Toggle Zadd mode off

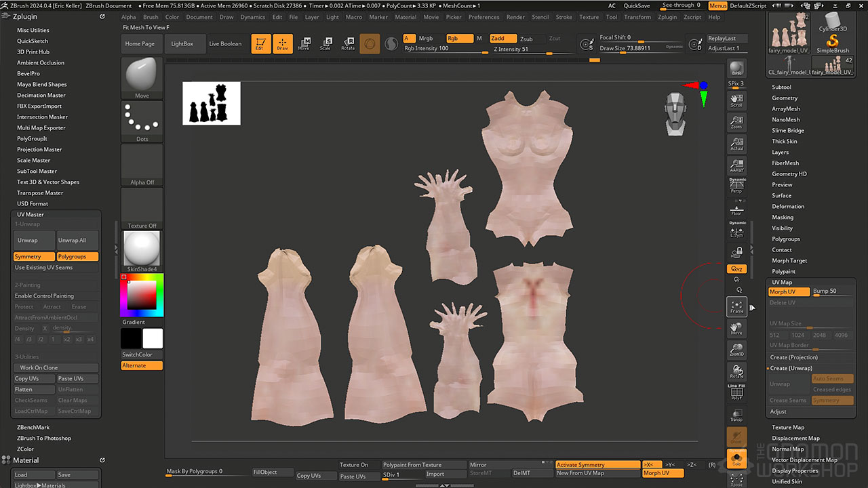pyautogui.click(x=502, y=39)
